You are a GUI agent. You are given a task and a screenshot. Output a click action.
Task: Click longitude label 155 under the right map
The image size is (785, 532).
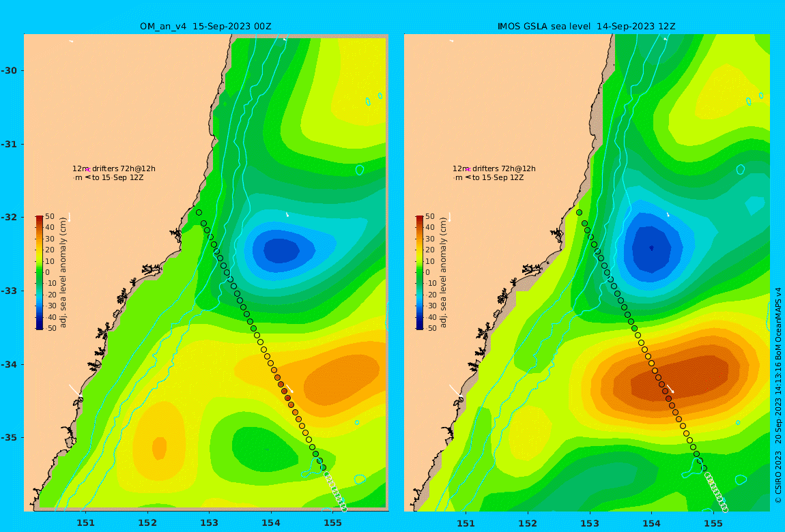coord(713,524)
